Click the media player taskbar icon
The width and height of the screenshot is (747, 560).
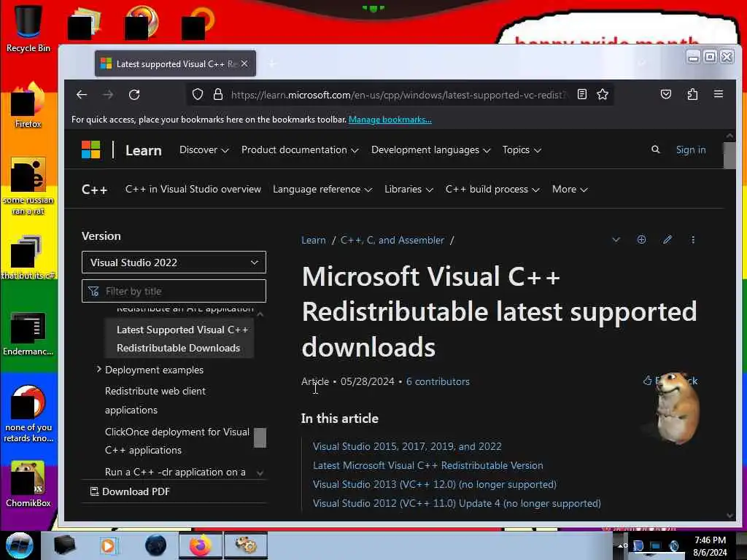(108, 545)
